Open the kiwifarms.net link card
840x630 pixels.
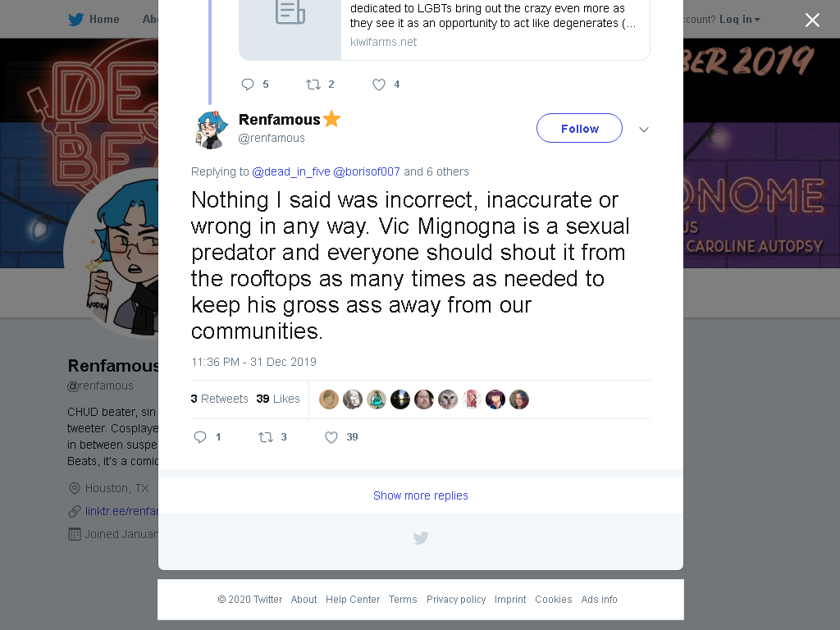point(444,30)
